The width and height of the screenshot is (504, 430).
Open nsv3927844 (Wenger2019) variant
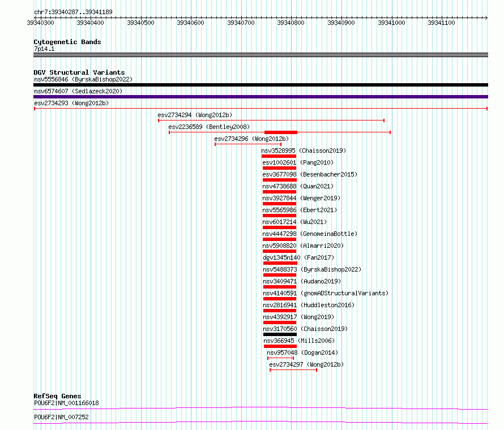pyautogui.click(x=301, y=198)
